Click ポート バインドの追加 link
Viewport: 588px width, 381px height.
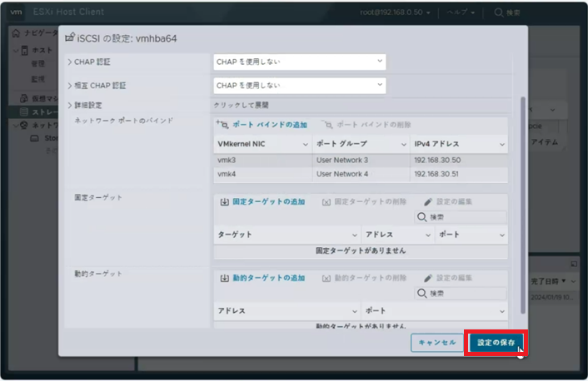click(270, 125)
